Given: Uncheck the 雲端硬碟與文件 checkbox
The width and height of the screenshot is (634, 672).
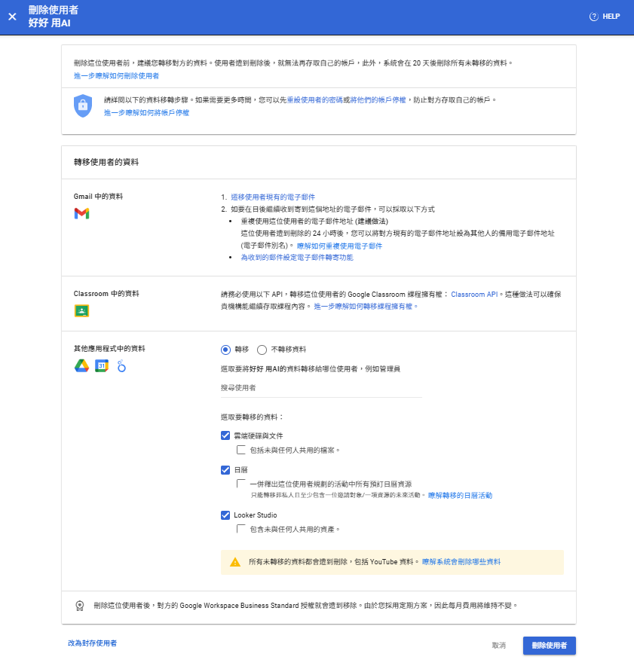Looking at the screenshot, I should 225,435.
